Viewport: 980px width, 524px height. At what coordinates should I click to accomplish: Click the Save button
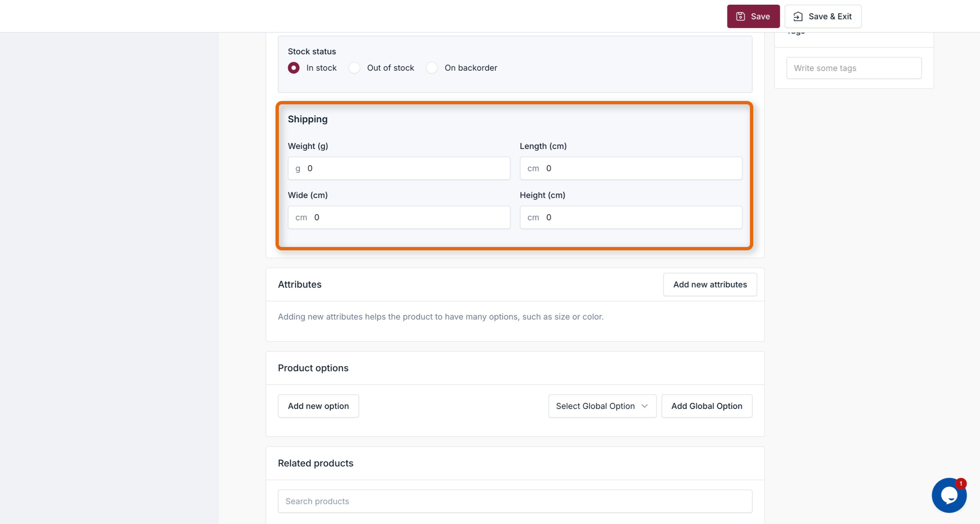pyautogui.click(x=753, y=16)
